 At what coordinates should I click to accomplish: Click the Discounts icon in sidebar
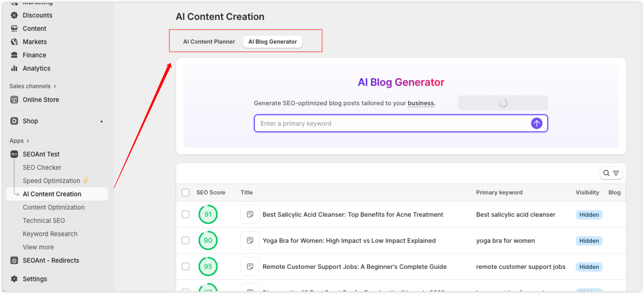click(x=14, y=15)
